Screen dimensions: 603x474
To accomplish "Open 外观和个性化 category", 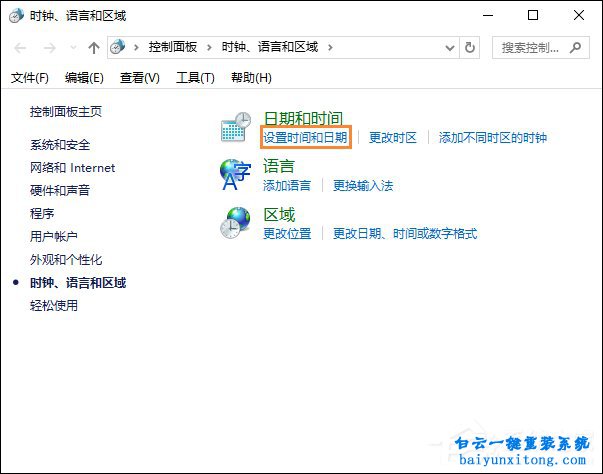I will [x=66, y=259].
